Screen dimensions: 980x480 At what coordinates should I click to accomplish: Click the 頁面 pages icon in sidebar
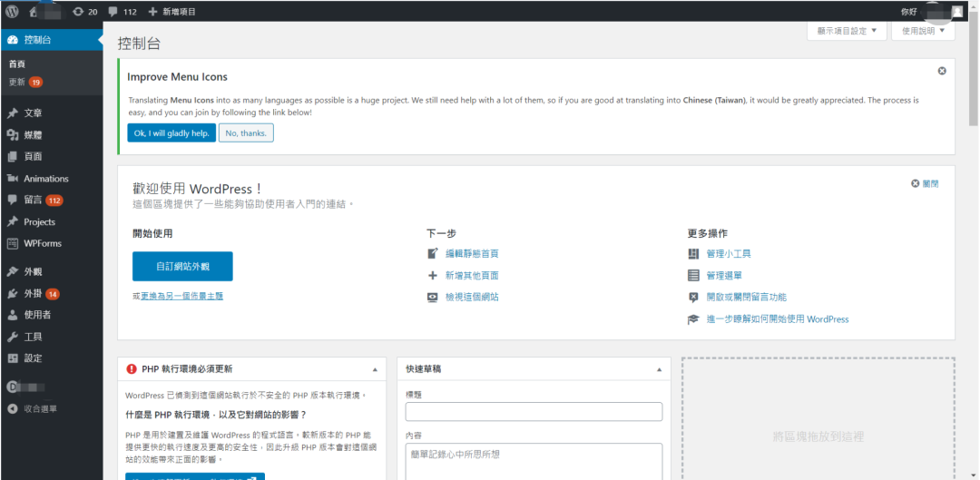[x=13, y=157]
